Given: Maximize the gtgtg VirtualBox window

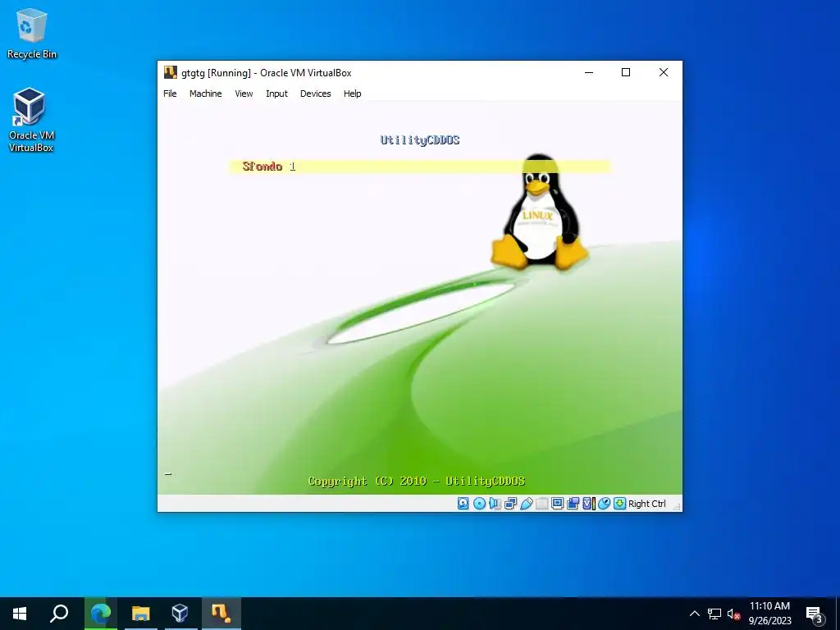Looking at the screenshot, I should (x=626, y=72).
